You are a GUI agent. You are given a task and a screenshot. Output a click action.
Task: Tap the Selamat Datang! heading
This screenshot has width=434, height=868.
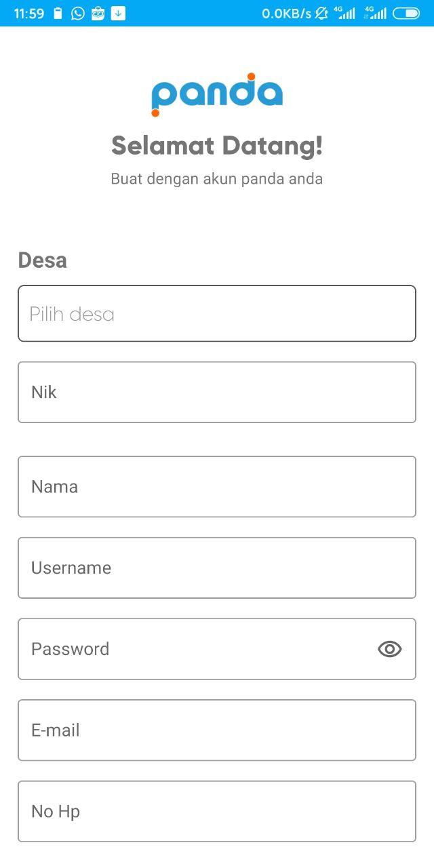tap(217, 146)
